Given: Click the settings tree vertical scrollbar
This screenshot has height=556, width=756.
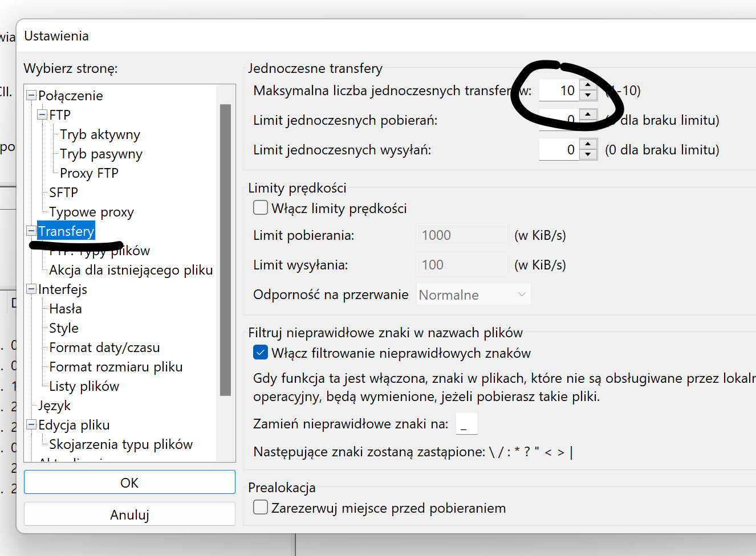Looking at the screenshot, I should point(225,250).
